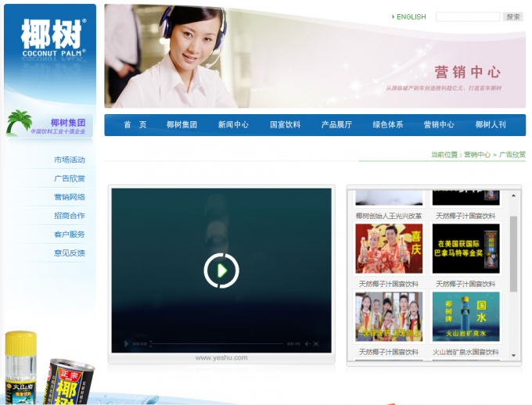Click the small play icon in video control bar

coord(126,343)
